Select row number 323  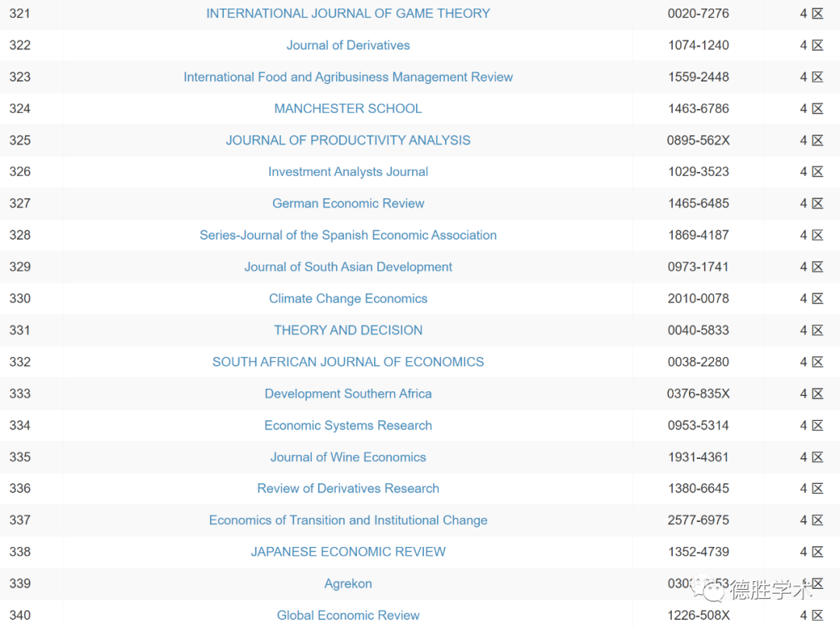coord(19,77)
